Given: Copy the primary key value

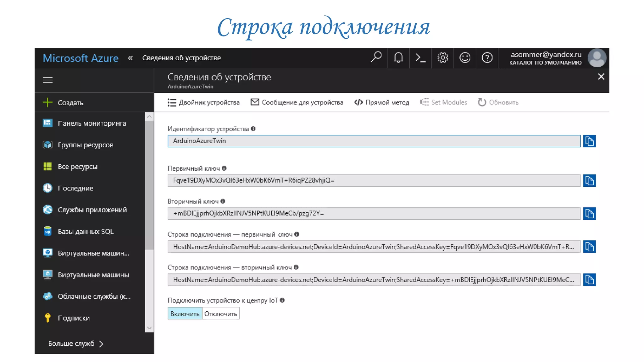Looking at the screenshot, I should coord(589,181).
